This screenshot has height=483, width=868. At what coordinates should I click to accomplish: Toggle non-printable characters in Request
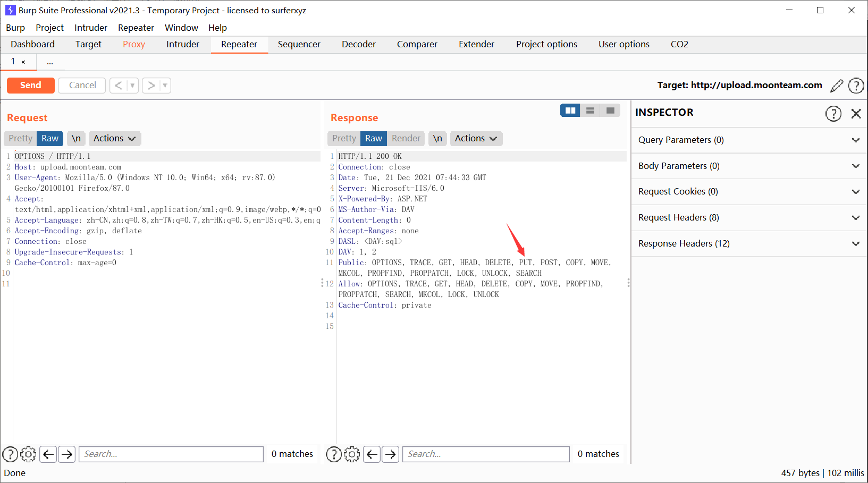(x=76, y=138)
